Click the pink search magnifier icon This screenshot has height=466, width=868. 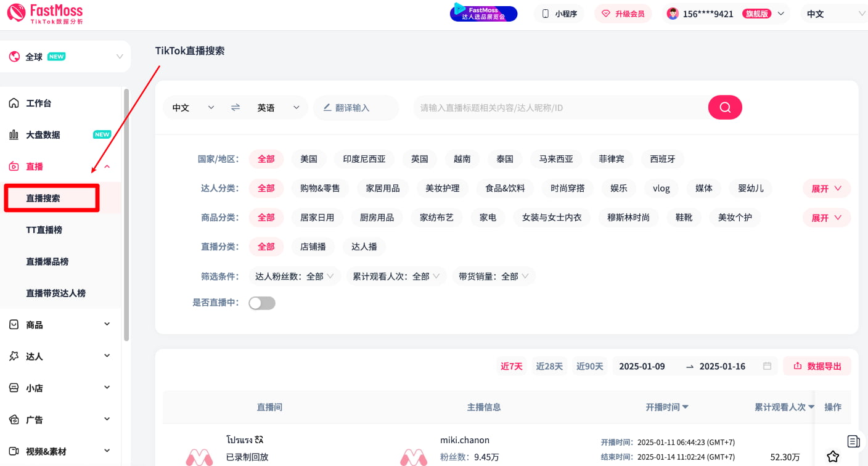tap(725, 107)
